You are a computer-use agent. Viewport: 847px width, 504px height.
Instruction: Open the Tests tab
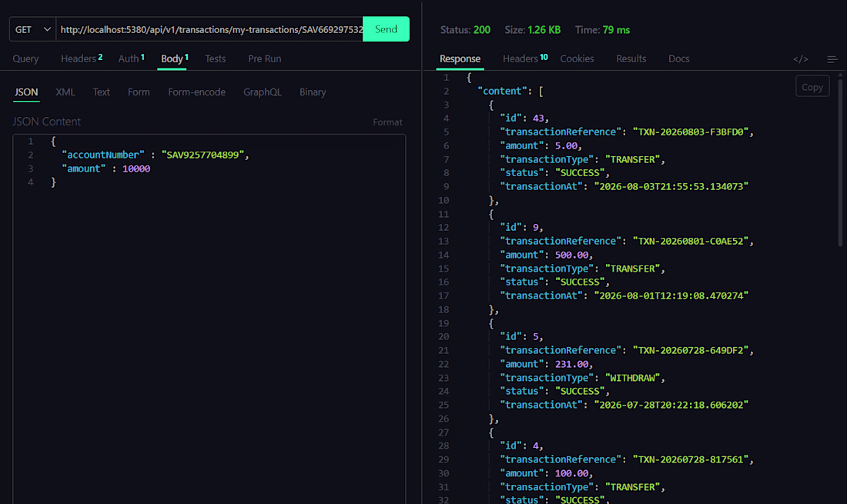click(215, 58)
